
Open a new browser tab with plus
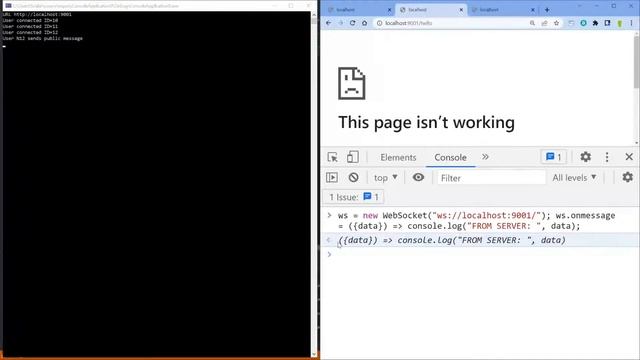[547, 9]
